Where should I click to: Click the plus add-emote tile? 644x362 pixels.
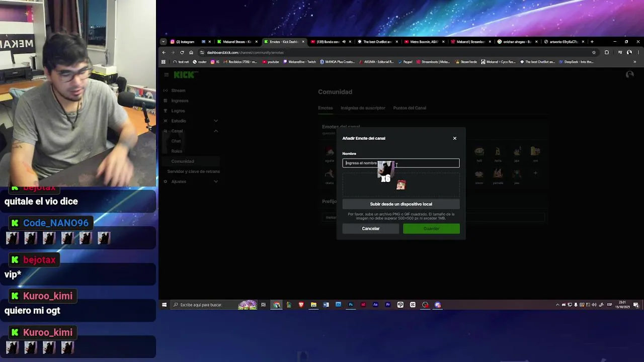(535, 173)
